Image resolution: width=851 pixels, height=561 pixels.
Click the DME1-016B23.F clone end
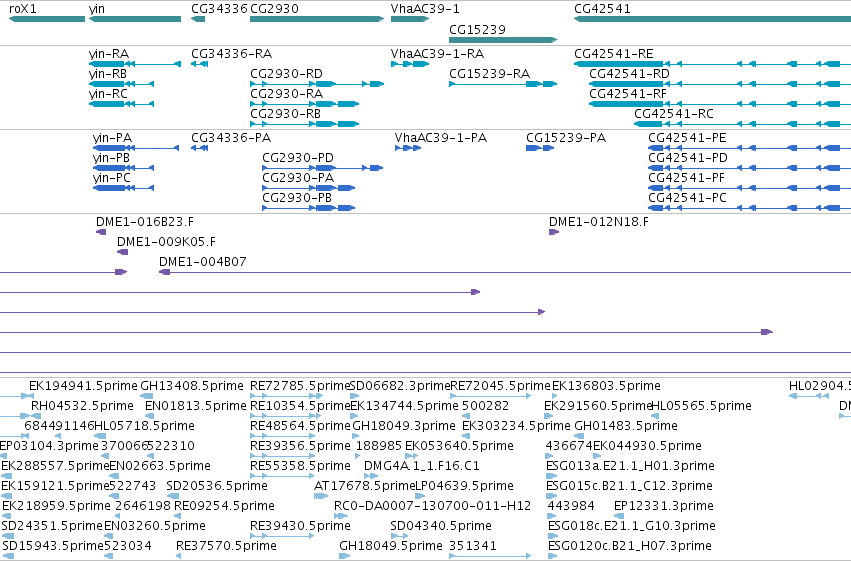[x=101, y=232]
